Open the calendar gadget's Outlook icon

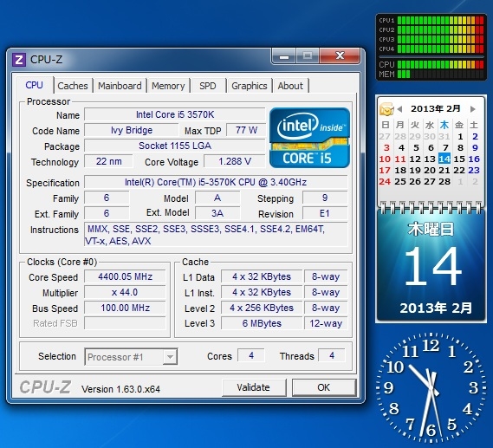tap(386, 109)
